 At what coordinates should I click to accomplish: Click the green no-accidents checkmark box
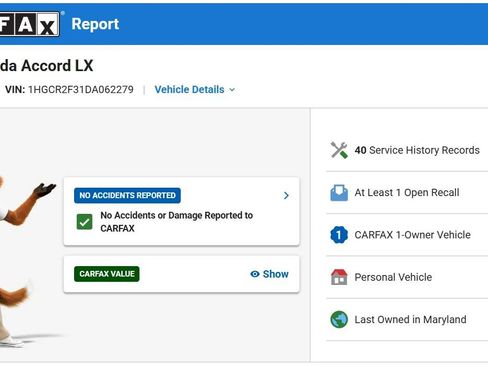coord(84,222)
